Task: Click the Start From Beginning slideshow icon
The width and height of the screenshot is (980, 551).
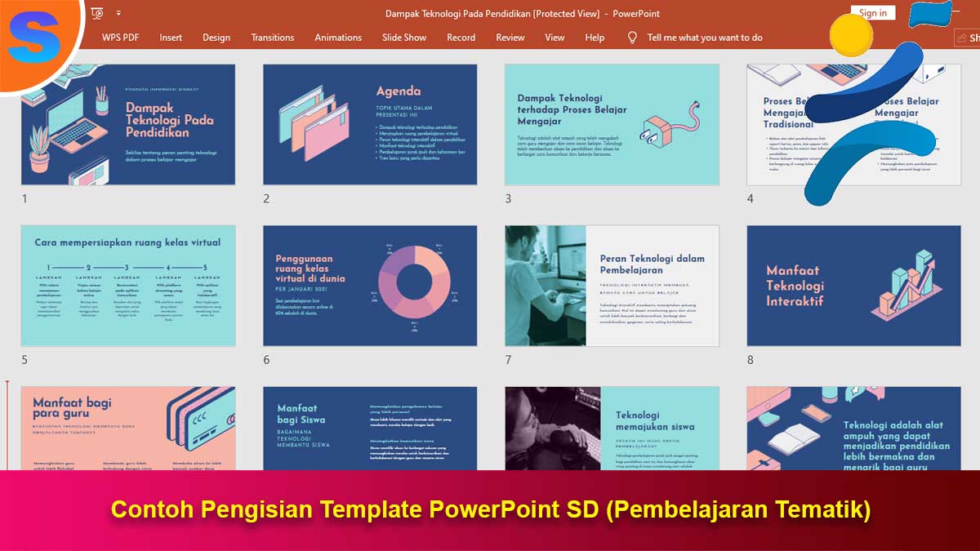Action: 97,13
